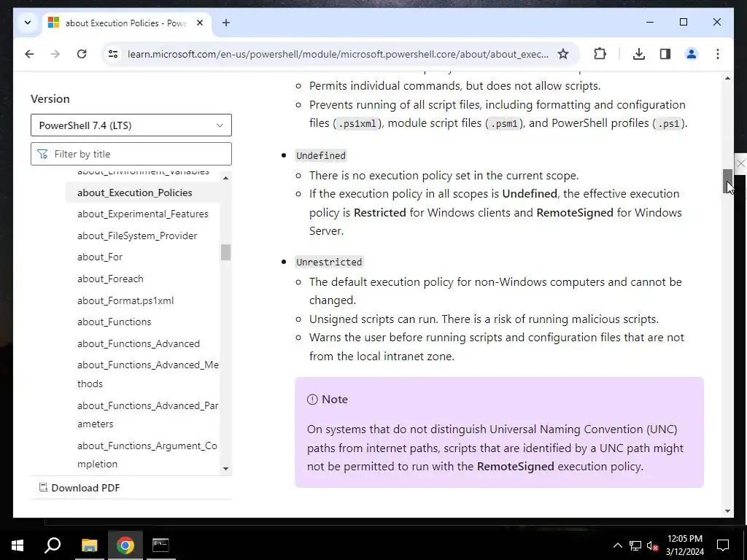Click the sidebar list scroll-down arrow
The height and width of the screenshot is (560, 747).
tap(226, 469)
